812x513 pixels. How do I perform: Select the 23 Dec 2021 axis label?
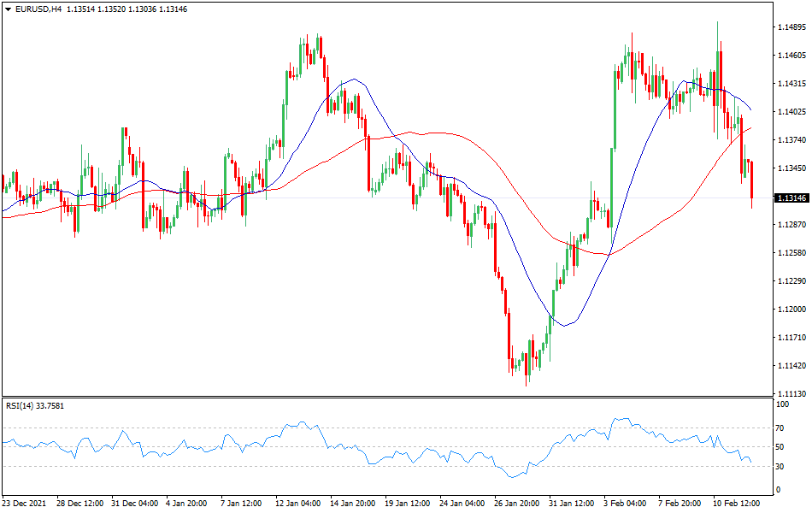26,504
